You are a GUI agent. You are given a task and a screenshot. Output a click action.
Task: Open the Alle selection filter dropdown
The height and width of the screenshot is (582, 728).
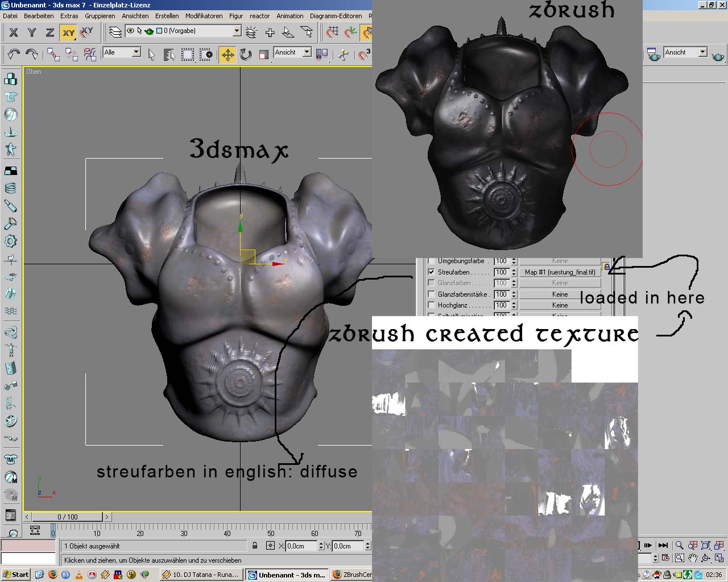[x=135, y=51]
